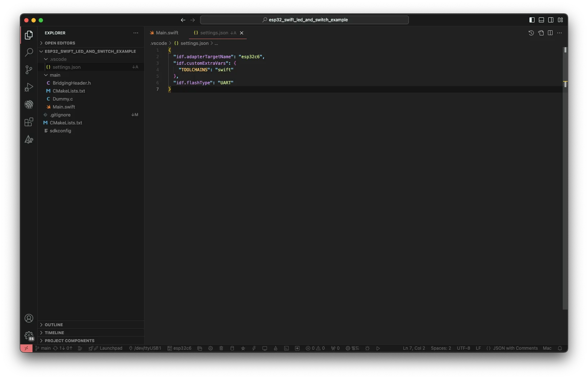
Task: Click the trash full clean icon in status bar
Action: 221,348
